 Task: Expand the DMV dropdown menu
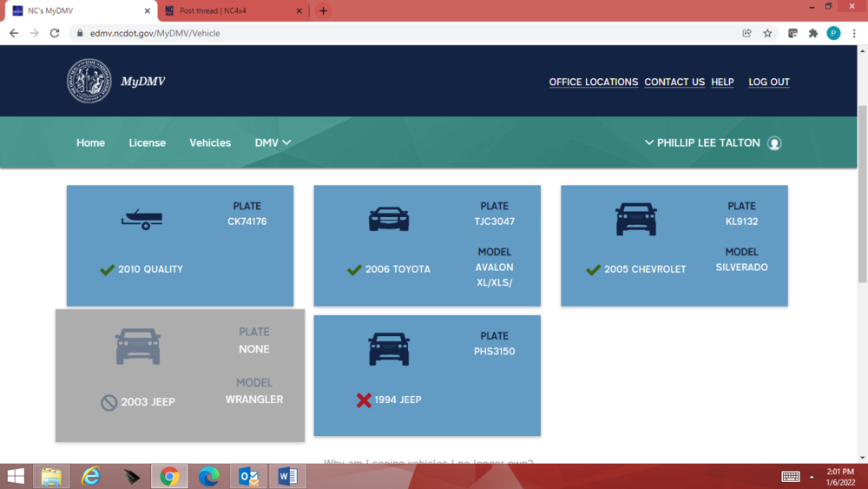(273, 143)
